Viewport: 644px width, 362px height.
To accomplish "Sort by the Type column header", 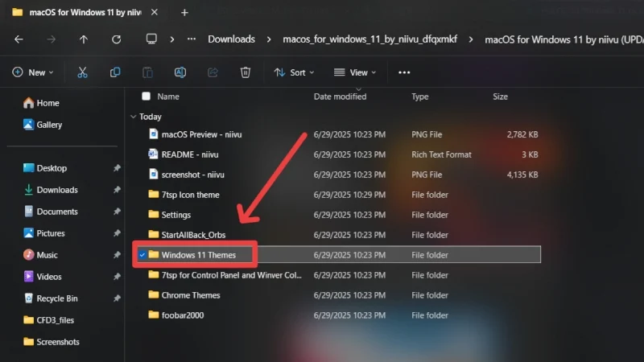I will point(419,97).
